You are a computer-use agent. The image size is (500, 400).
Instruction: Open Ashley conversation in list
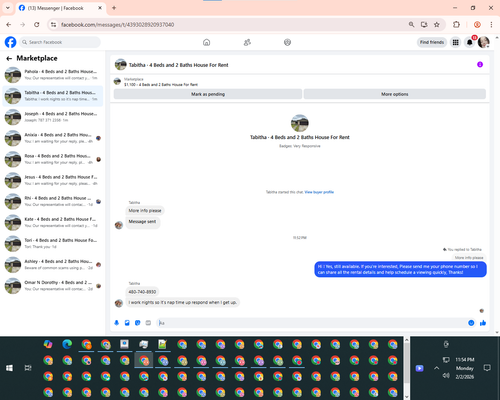53,265
